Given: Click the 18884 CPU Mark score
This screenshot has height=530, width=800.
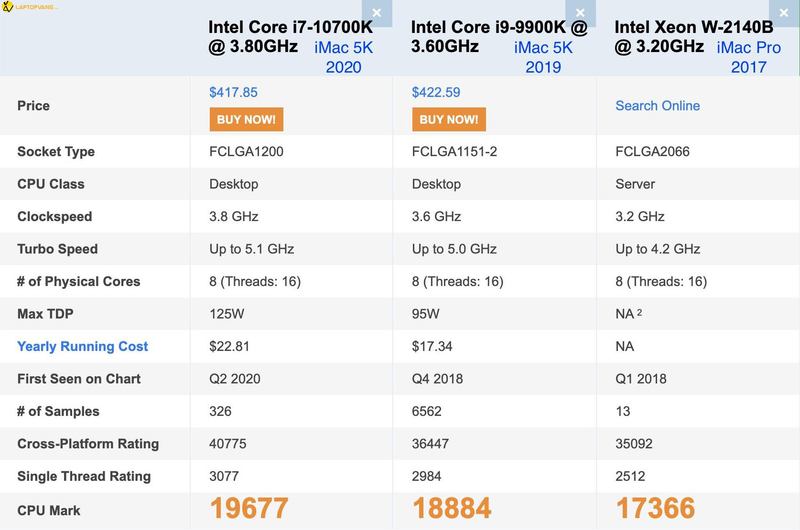Looking at the screenshot, I should 451,508.
